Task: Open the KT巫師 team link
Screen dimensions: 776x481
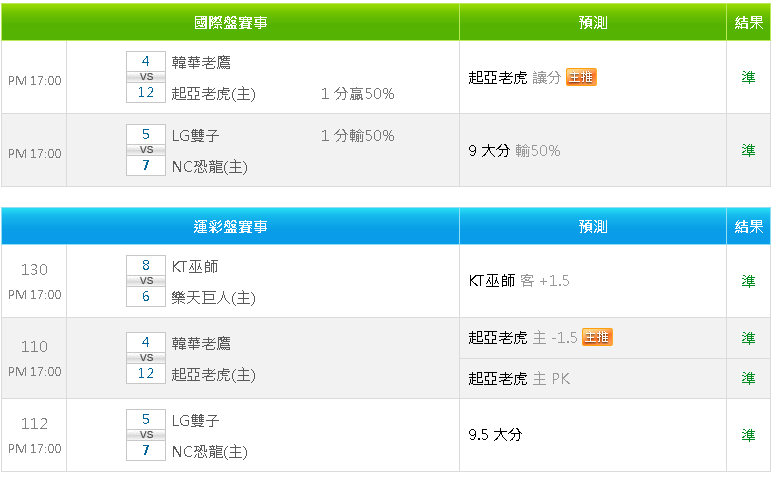Action: (x=195, y=266)
